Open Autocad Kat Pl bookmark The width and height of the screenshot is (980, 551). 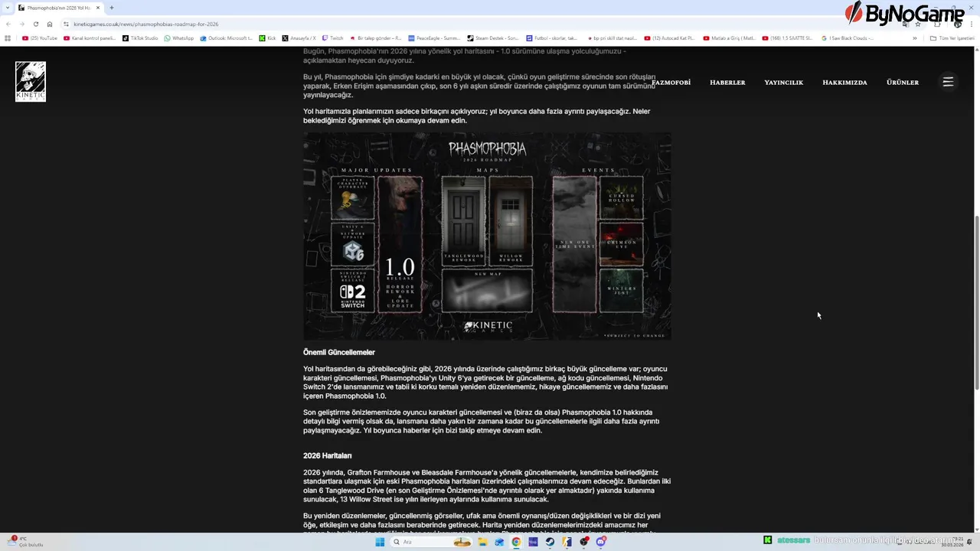click(670, 37)
